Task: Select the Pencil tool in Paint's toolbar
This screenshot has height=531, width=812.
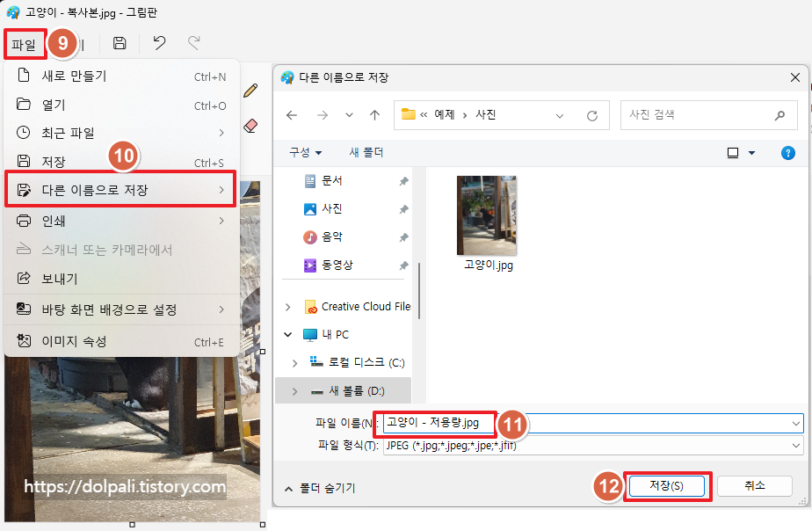Action: point(250,90)
